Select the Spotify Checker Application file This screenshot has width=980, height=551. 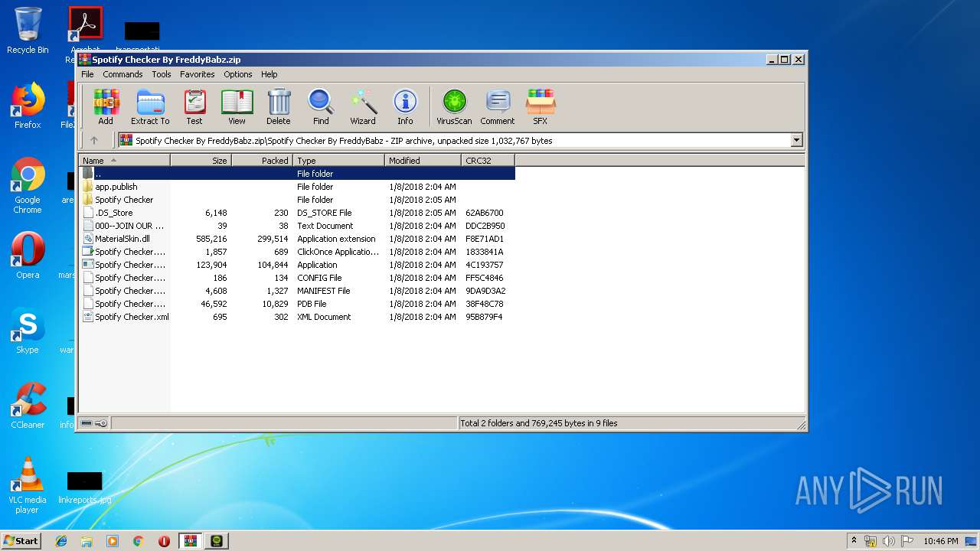click(x=297, y=265)
